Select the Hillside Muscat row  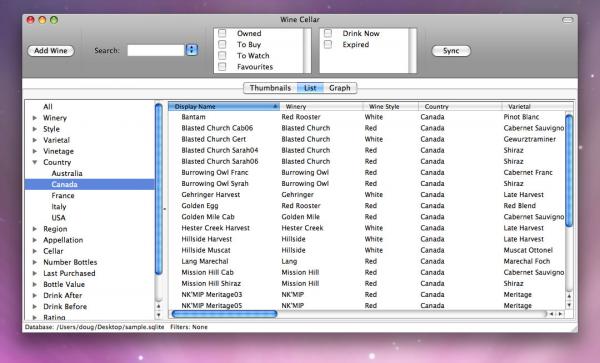coord(367,250)
